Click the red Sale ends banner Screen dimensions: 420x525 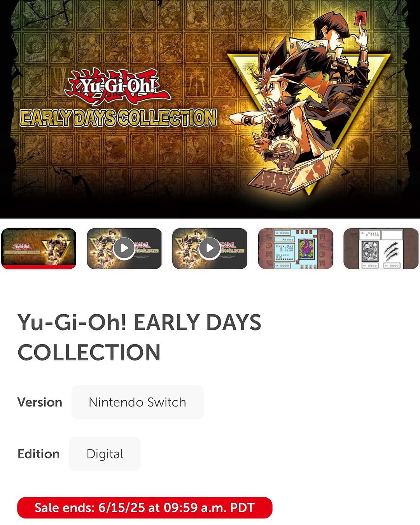pyautogui.click(x=145, y=507)
